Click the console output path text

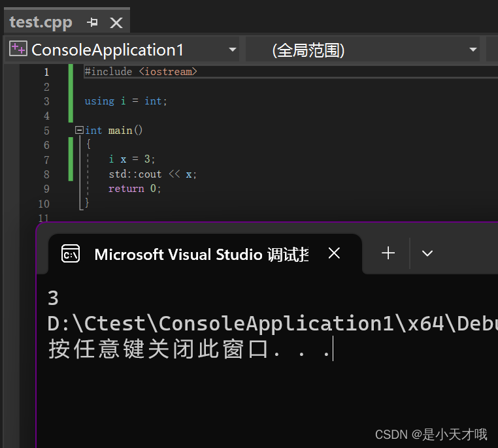(273, 323)
